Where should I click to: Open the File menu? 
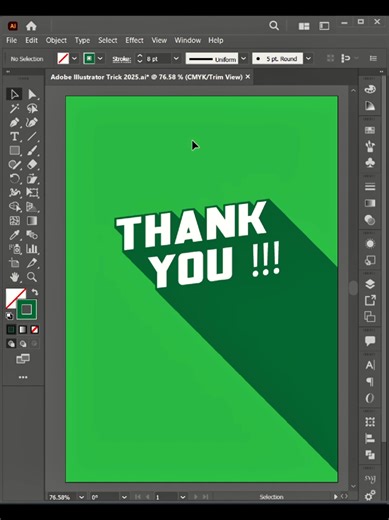pos(11,40)
